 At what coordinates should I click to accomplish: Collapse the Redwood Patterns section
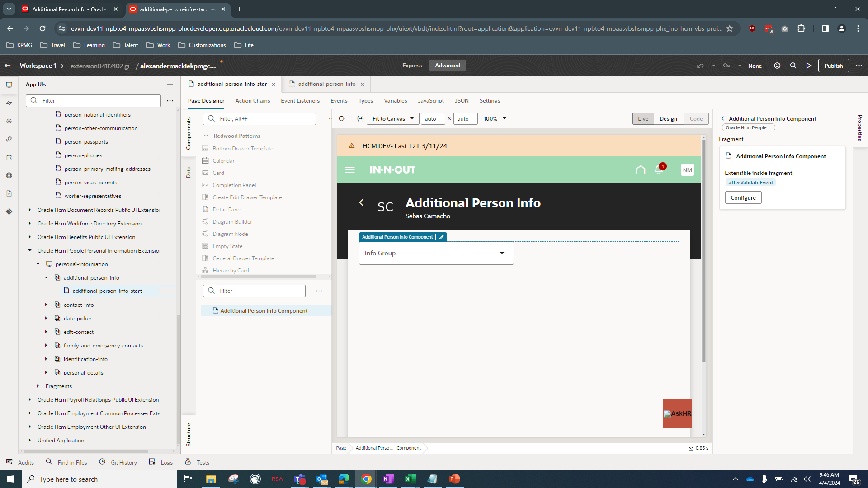(207, 136)
